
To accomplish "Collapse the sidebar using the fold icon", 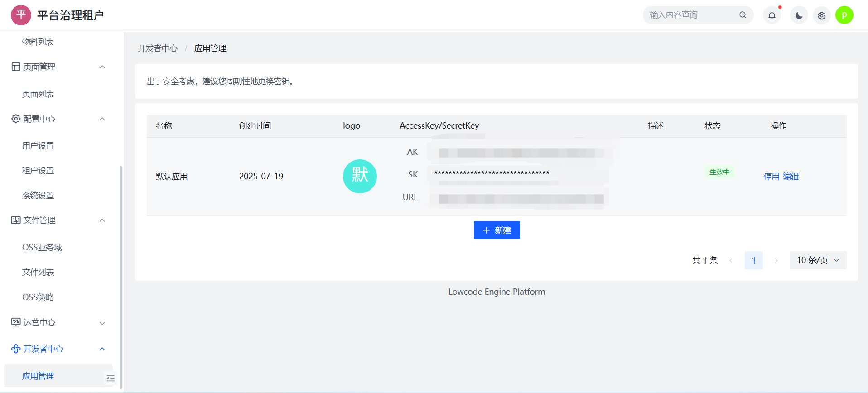I will pyautogui.click(x=111, y=378).
